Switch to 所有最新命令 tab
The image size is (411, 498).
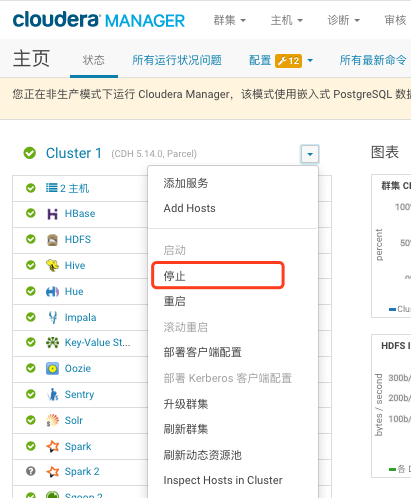(x=373, y=60)
